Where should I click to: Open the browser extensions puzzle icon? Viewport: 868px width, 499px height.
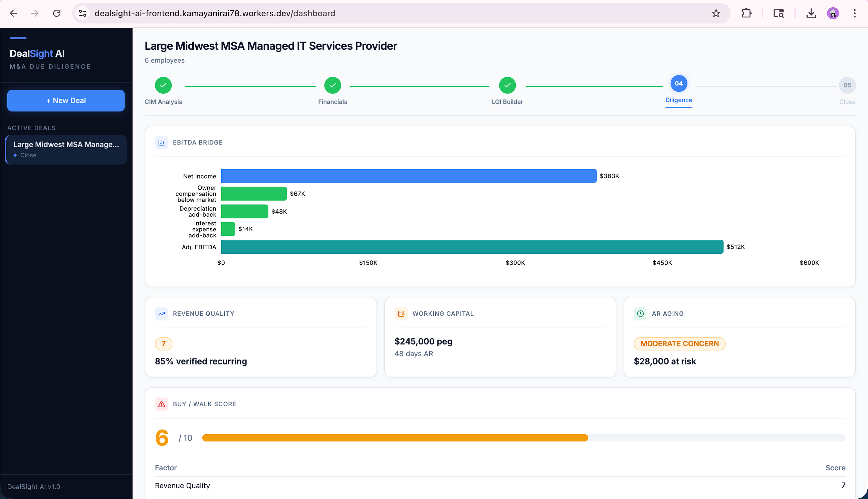(746, 13)
